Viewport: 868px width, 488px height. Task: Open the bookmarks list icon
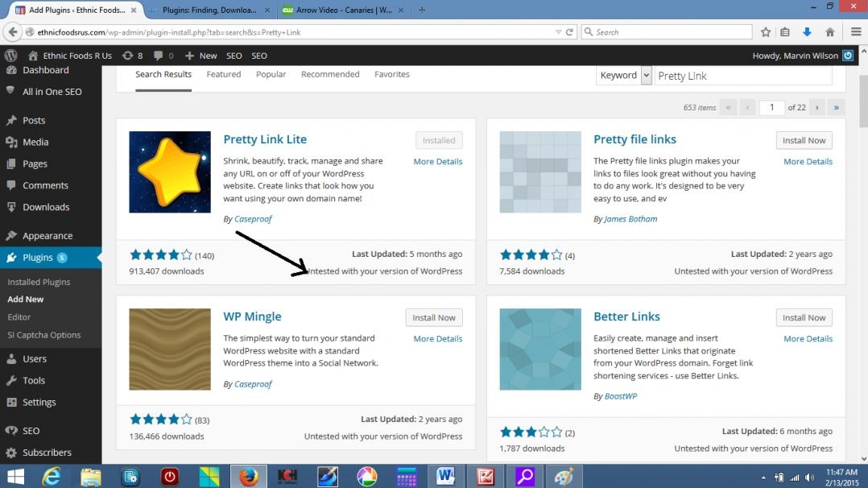pos(785,32)
